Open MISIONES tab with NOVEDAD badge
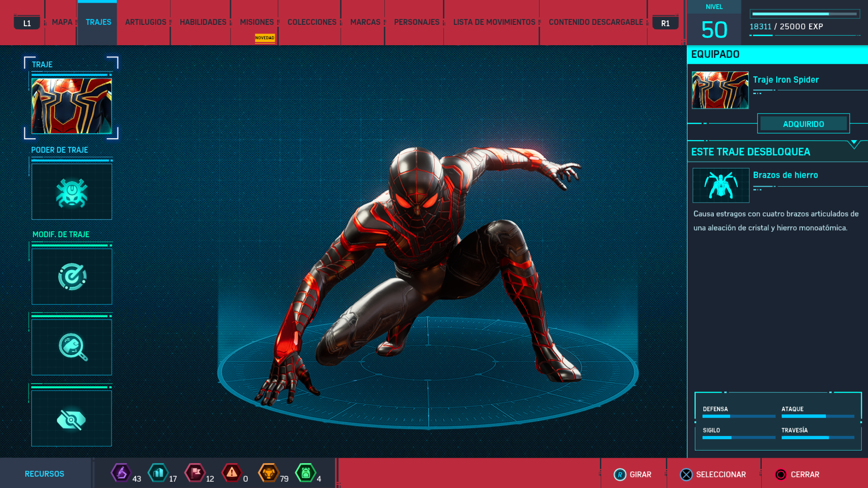 (257, 22)
